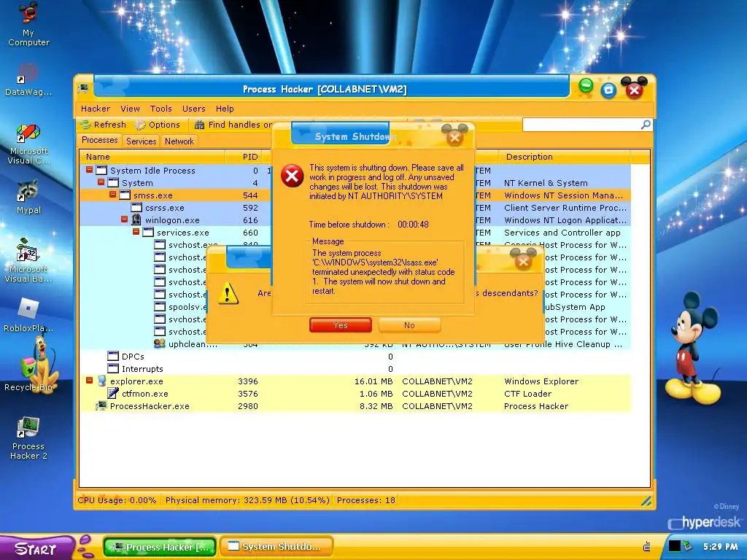Open Mypal desktop shortcut
This screenshot has height=560, width=747.
28,197
